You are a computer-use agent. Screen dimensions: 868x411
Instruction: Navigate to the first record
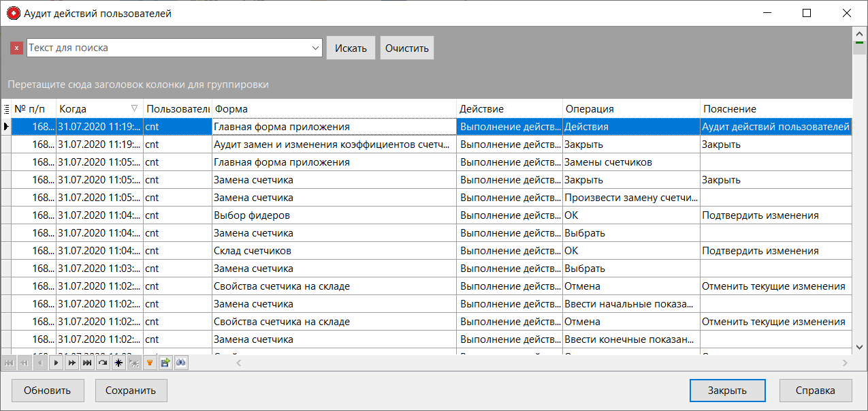9,363
